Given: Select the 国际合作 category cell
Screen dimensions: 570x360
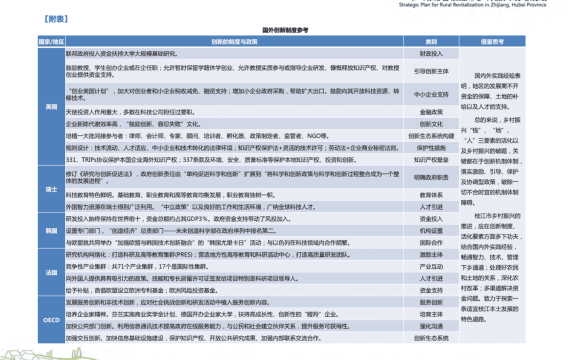Looking at the screenshot, I should pos(431,243).
